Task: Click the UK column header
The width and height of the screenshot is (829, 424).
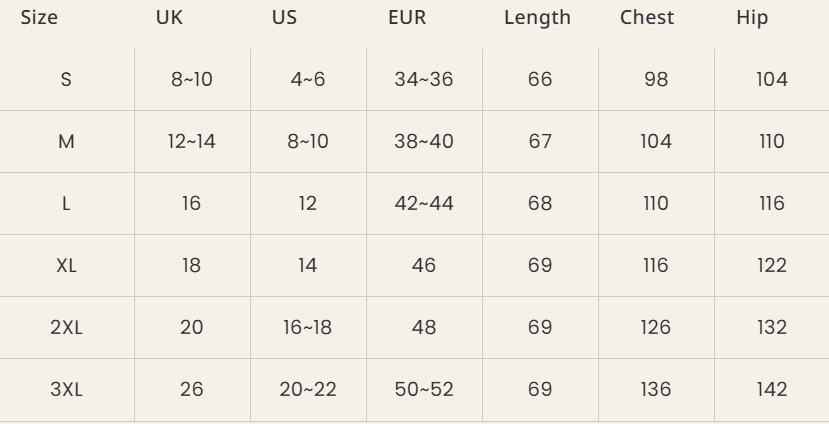Action: click(169, 17)
